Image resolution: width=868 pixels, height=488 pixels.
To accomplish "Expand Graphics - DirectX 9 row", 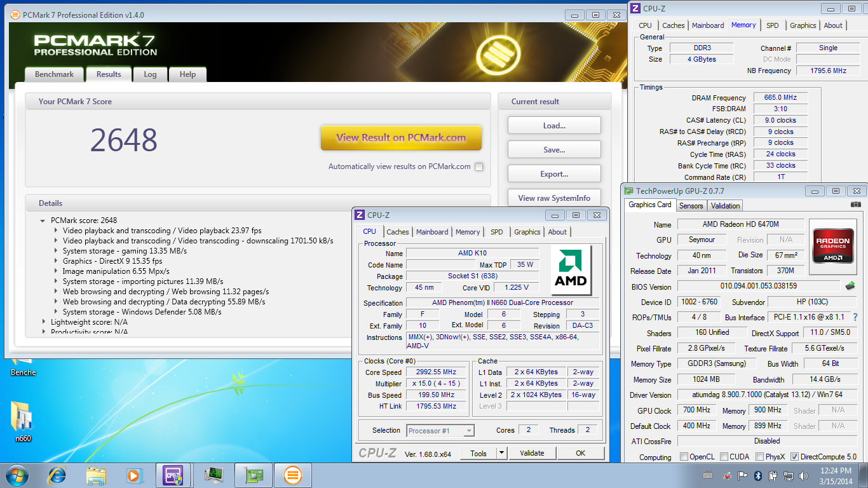I will click(55, 261).
